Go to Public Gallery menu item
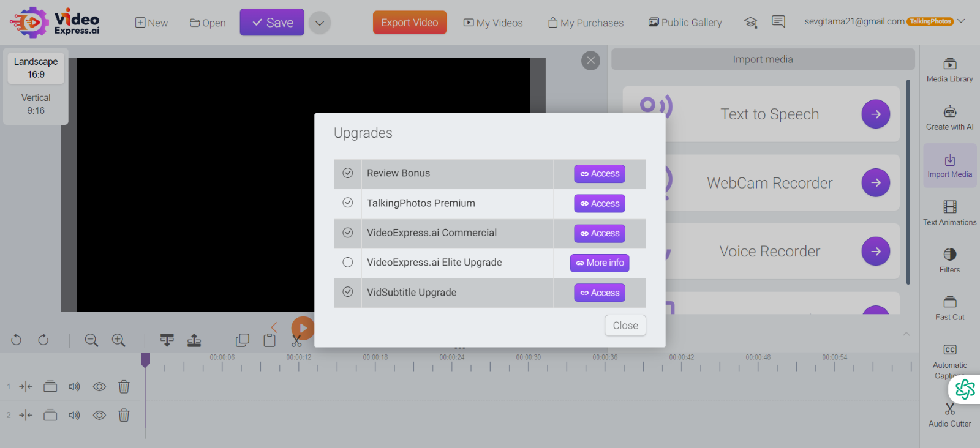 coord(685,23)
